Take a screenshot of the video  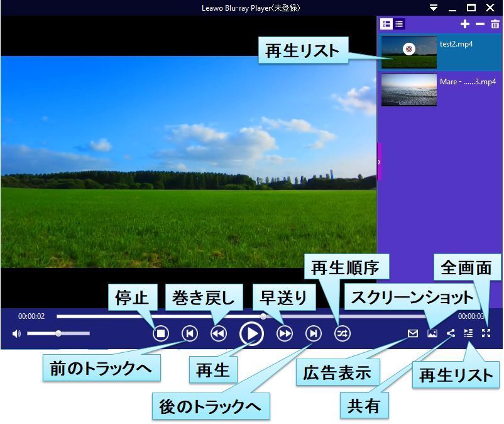pyautogui.click(x=431, y=334)
